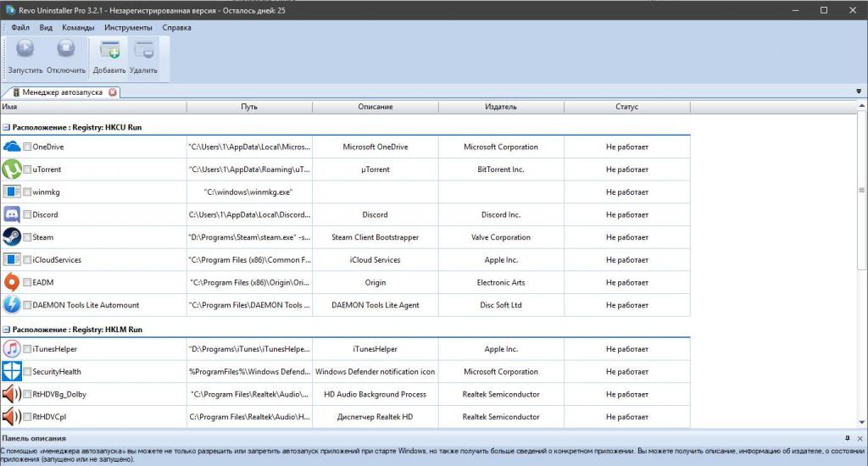Click the Отключить toolbar icon
Screen dimensions: 868x466
tap(66, 49)
